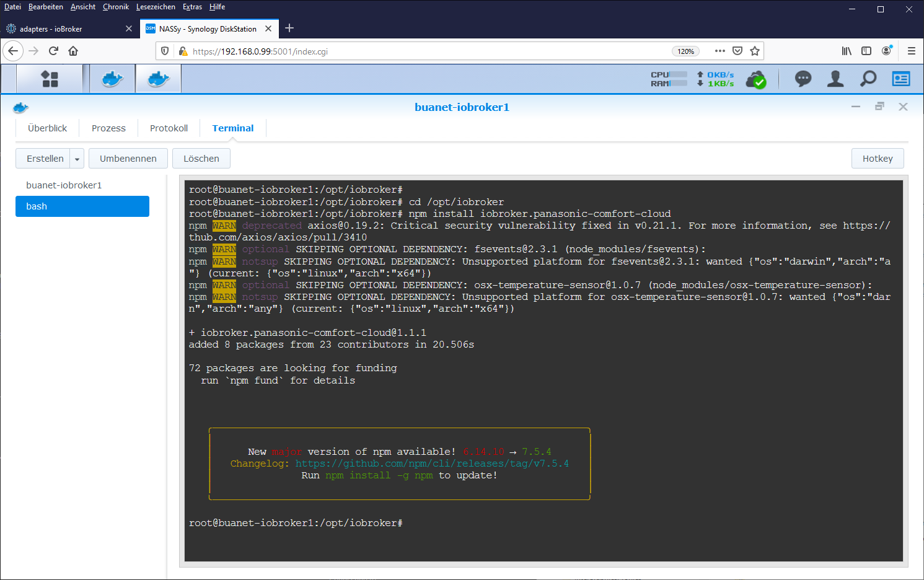Go to the Firefox home page
This screenshot has height=580, width=924.
point(73,51)
